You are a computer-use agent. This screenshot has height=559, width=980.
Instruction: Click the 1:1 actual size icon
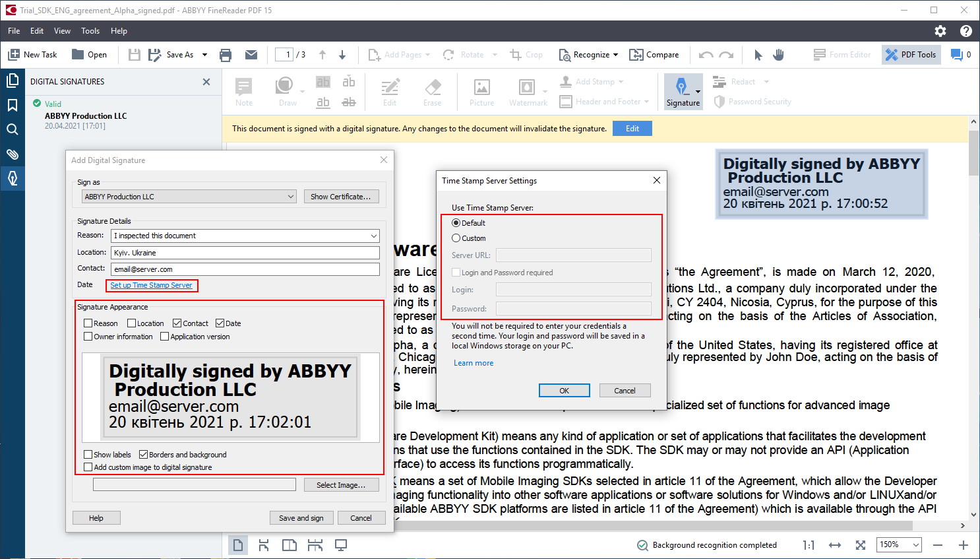tap(809, 545)
